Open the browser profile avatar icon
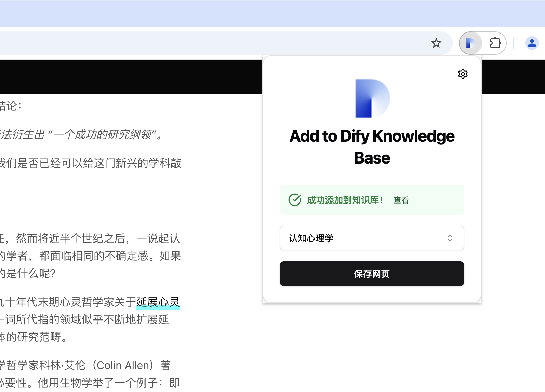The image size is (545, 392). [532, 43]
